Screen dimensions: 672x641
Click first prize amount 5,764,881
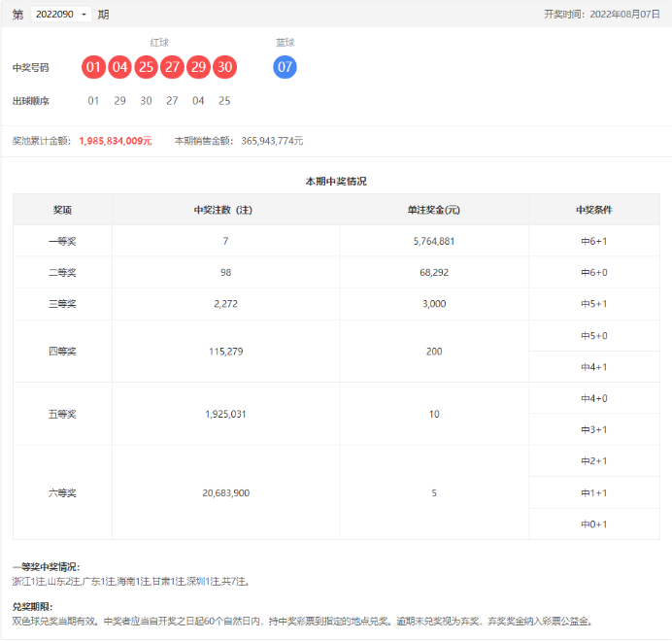tap(434, 242)
